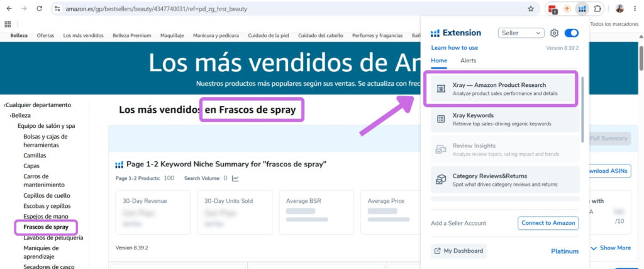Click the logo beside Keyword Niche Summary title
Image resolution: width=644 pixels, height=269 pixels.
pyautogui.click(x=119, y=165)
